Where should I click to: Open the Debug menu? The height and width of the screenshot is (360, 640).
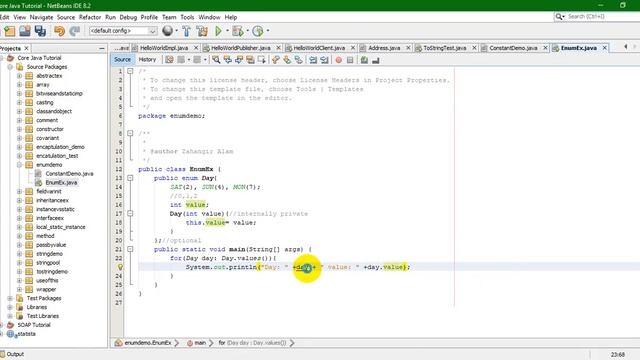coord(128,17)
